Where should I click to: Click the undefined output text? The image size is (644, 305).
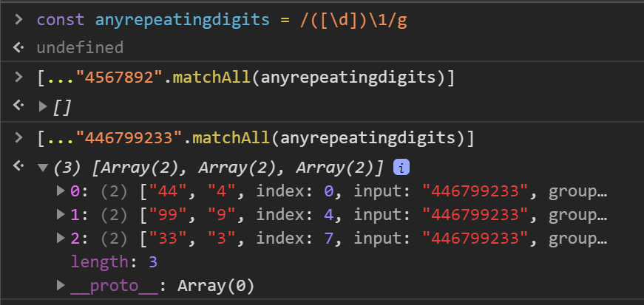pyautogui.click(x=80, y=47)
